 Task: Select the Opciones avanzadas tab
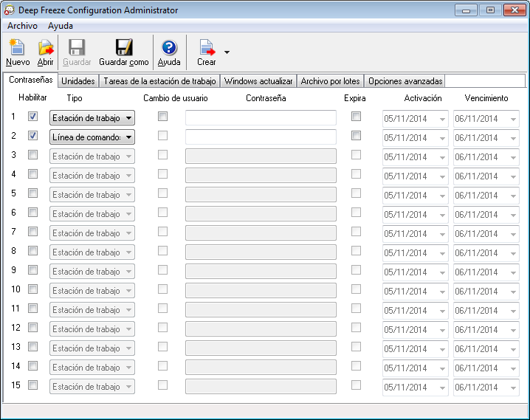point(405,81)
